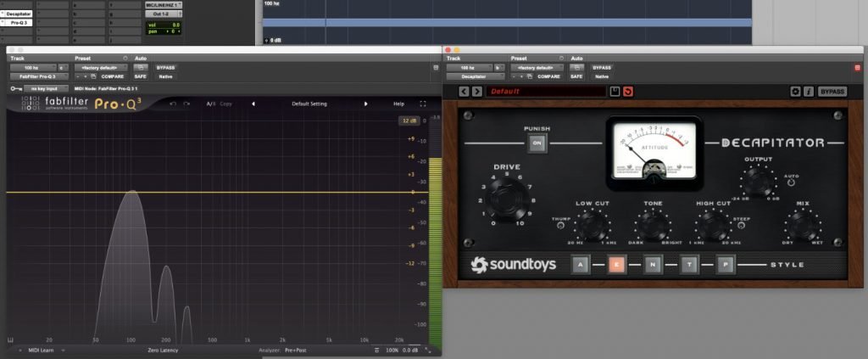The width and height of the screenshot is (868, 359).
Task: Click Decapitator window preset copy icon
Action: (531, 76)
